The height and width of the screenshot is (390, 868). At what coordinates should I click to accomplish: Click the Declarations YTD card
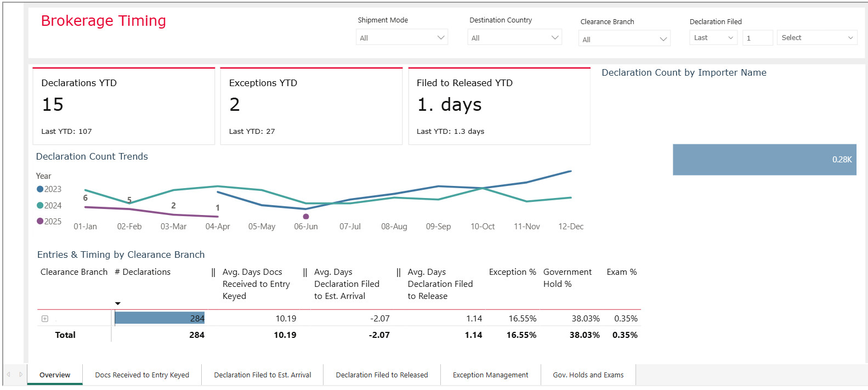point(123,106)
